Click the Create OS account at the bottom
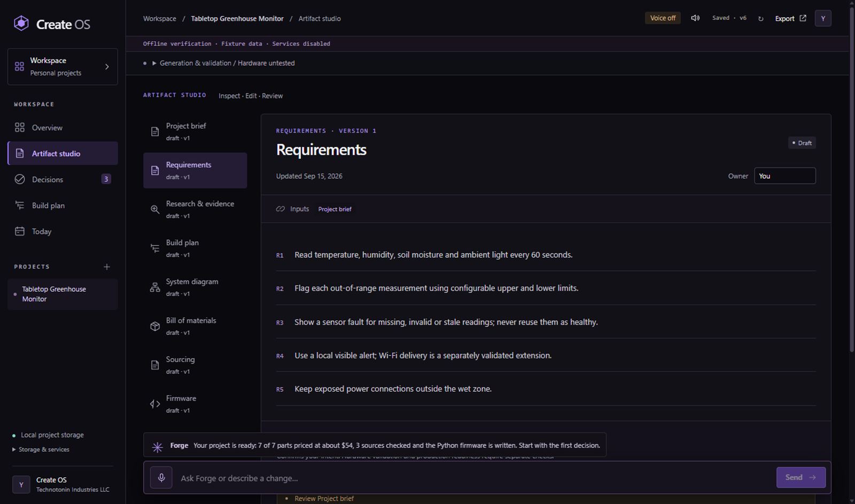 (63, 484)
